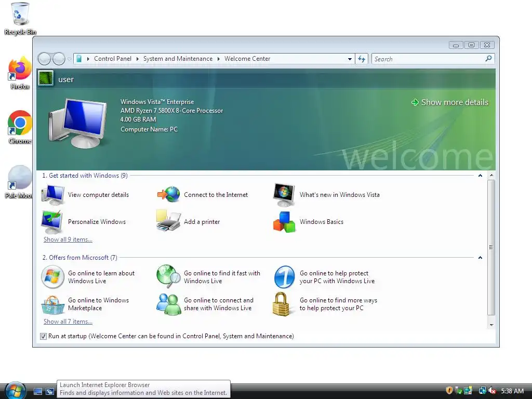
Task: Expand the arrow before System and Maintenance
Action: point(137,59)
